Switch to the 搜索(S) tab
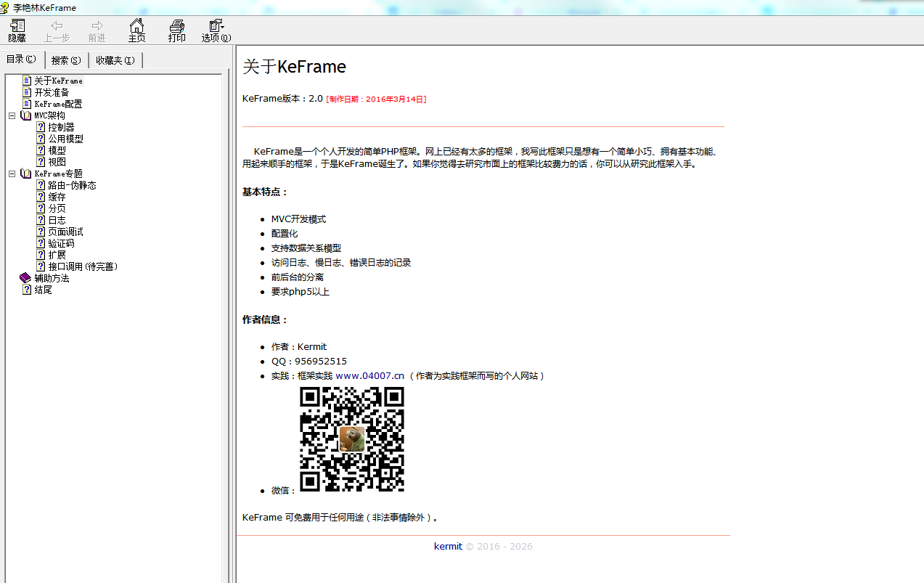 pyautogui.click(x=66, y=60)
